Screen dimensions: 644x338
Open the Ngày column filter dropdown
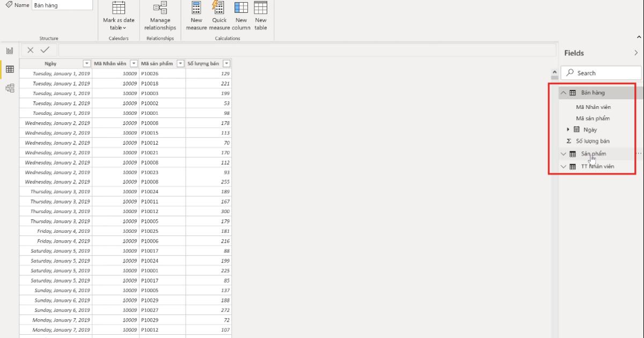click(x=86, y=63)
